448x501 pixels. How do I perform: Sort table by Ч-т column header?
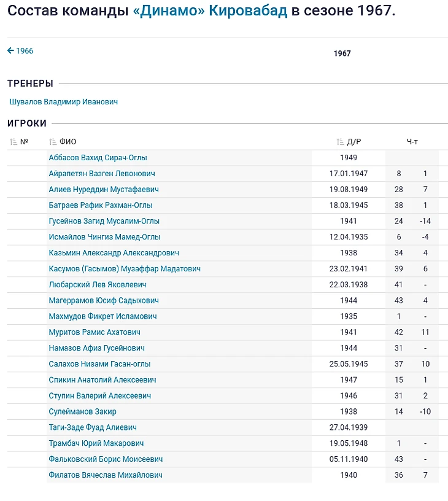pyautogui.click(x=412, y=142)
